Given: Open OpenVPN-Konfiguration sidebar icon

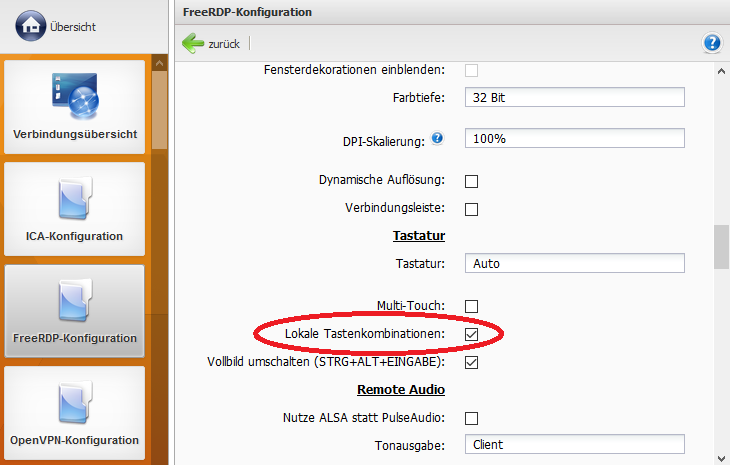Looking at the screenshot, I should tap(75, 403).
